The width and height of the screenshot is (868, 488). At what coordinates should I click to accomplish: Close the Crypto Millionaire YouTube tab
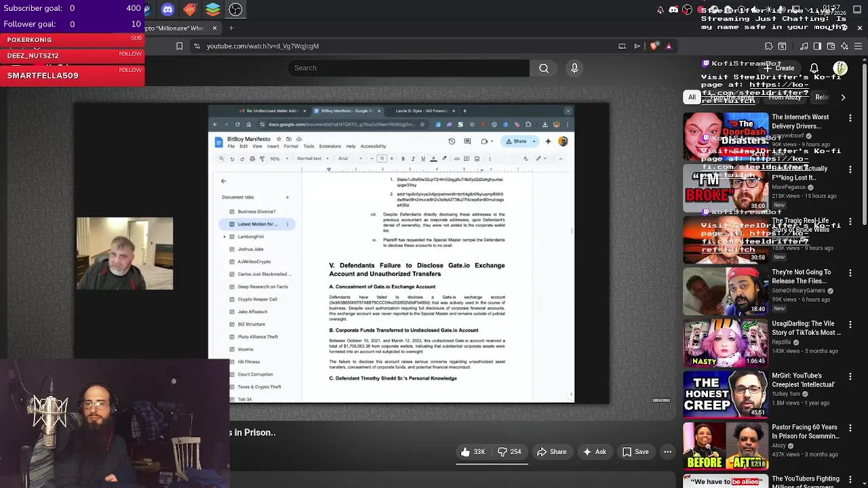pyautogui.click(x=214, y=28)
